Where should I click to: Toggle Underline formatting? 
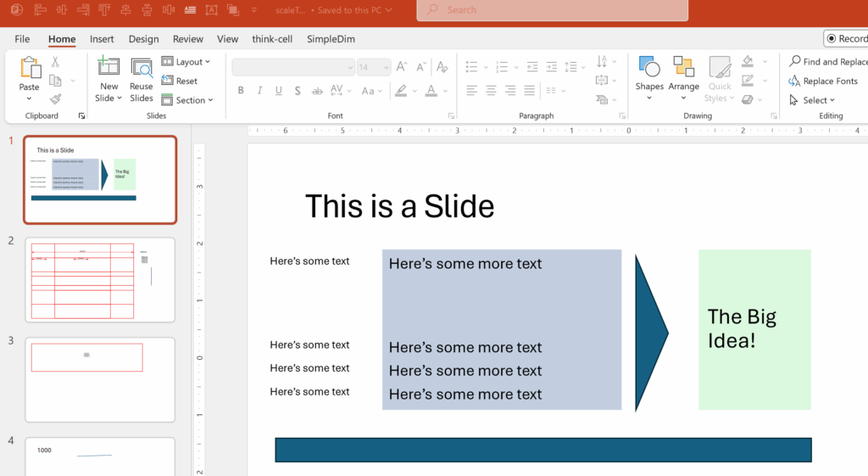click(278, 91)
